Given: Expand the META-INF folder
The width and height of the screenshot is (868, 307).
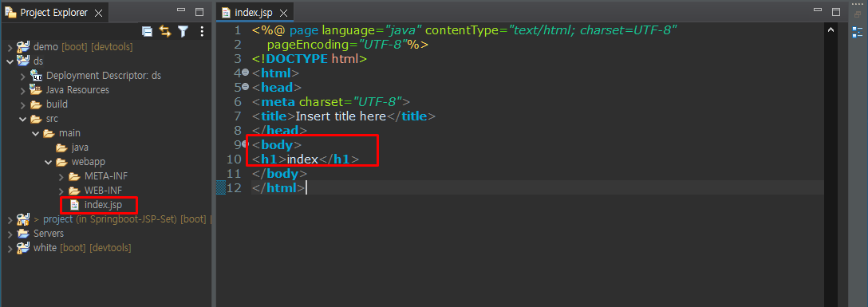Looking at the screenshot, I should 61,176.
